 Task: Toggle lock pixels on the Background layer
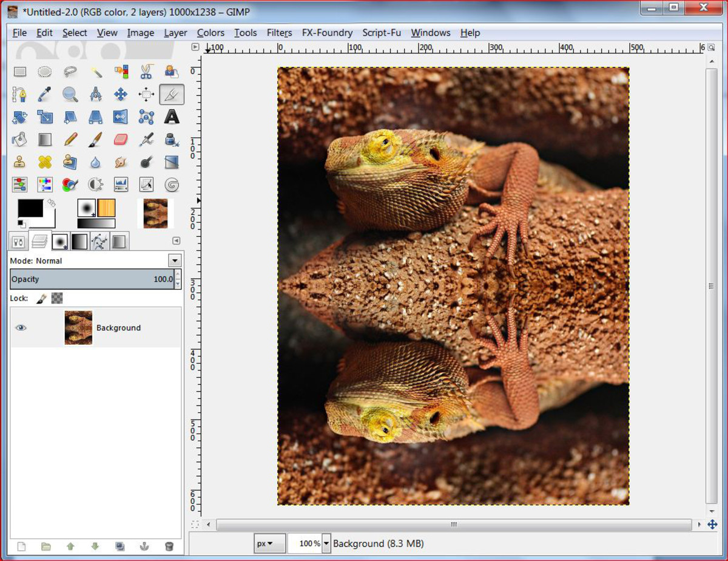coord(41,297)
